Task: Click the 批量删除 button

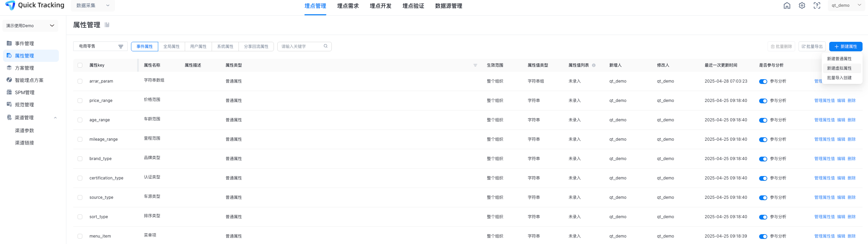Action: click(x=781, y=46)
